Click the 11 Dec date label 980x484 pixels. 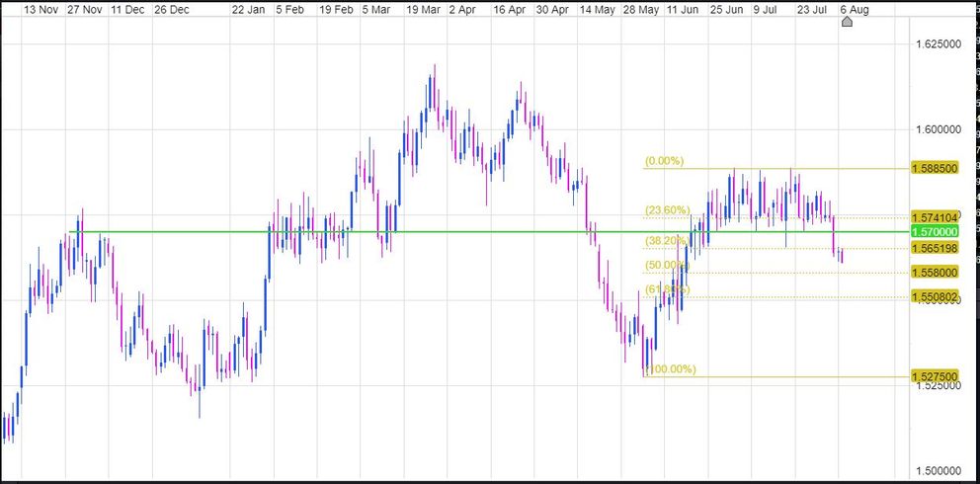pyautogui.click(x=127, y=10)
